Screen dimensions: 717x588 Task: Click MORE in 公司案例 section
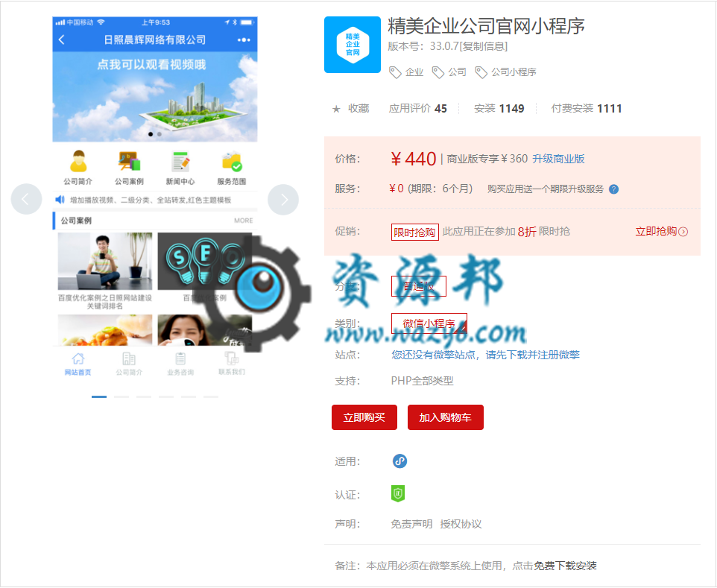coord(243,221)
